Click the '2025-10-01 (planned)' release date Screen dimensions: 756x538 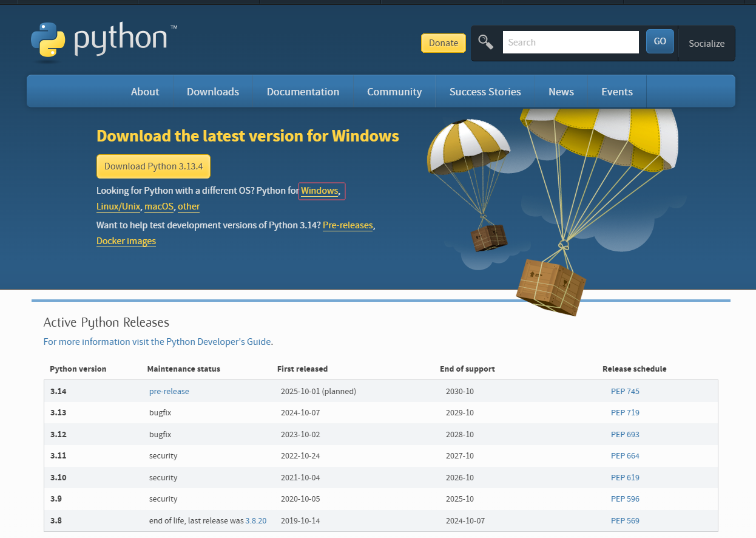319,392
